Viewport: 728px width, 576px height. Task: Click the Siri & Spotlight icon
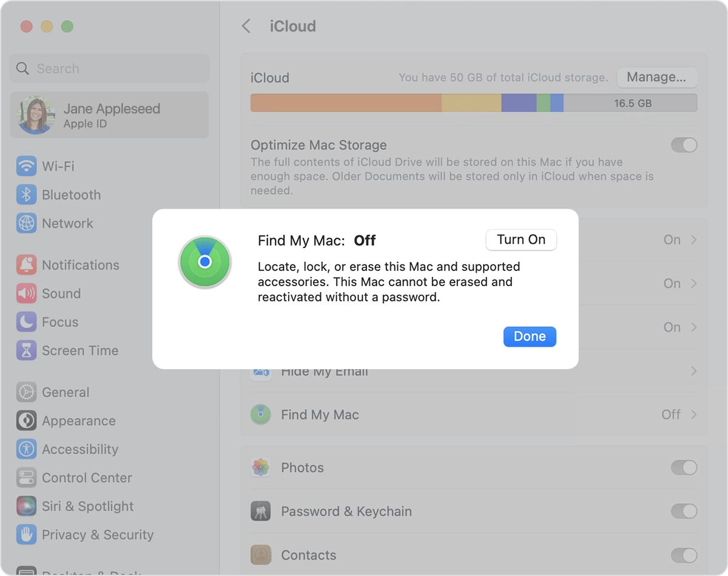[x=26, y=506]
